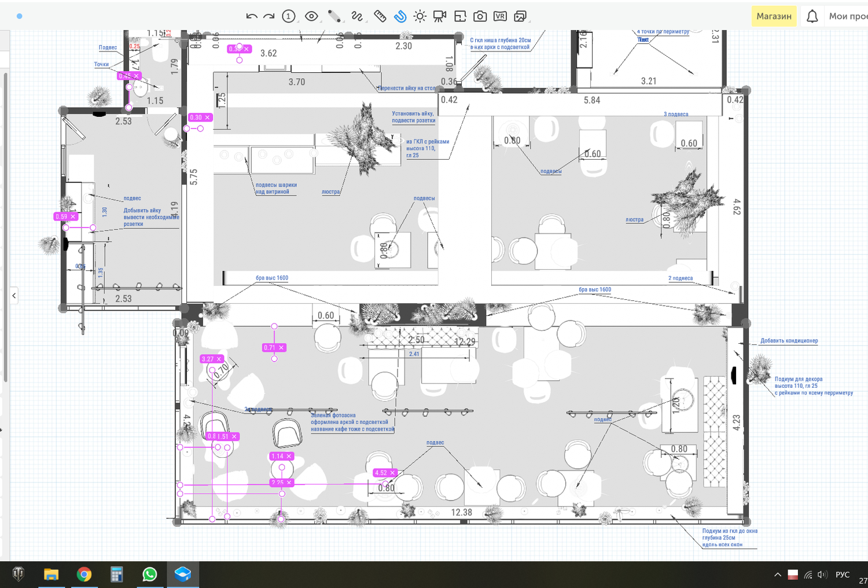Open the Мои проекты menu
Screen dimensions: 868x588
[x=847, y=16]
